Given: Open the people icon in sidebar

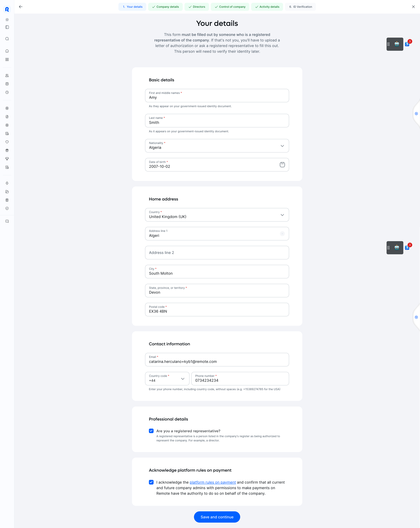Looking at the screenshot, I should pyautogui.click(x=7, y=75).
